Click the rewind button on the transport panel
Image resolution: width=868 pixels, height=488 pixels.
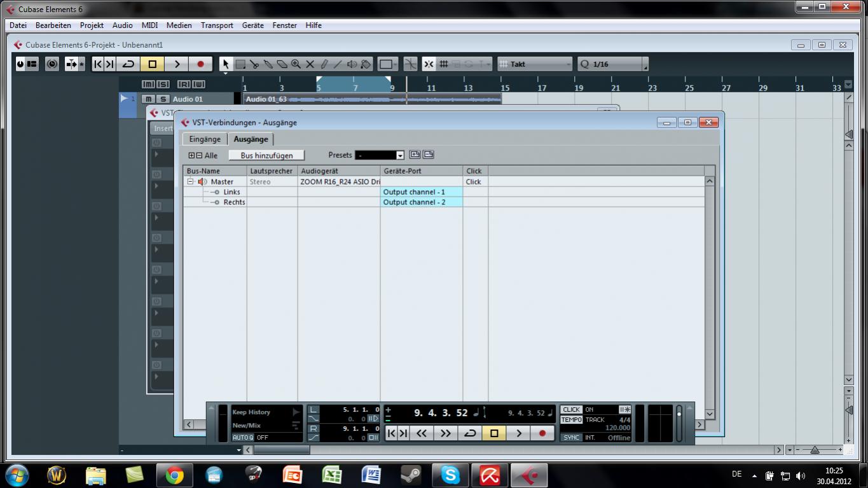(x=421, y=433)
